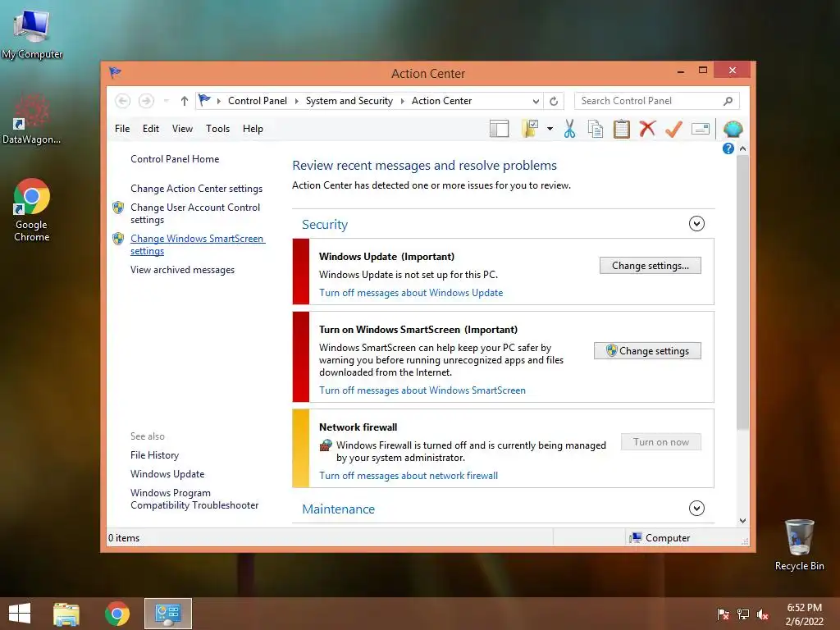Click the network icon in system tray
The height and width of the screenshot is (630, 840).
(x=743, y=614)
